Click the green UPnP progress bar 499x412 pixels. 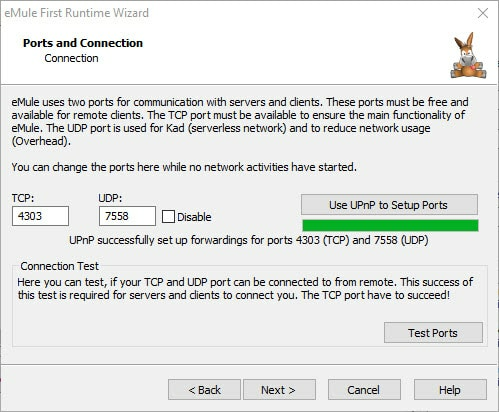[x=390, y=225]
